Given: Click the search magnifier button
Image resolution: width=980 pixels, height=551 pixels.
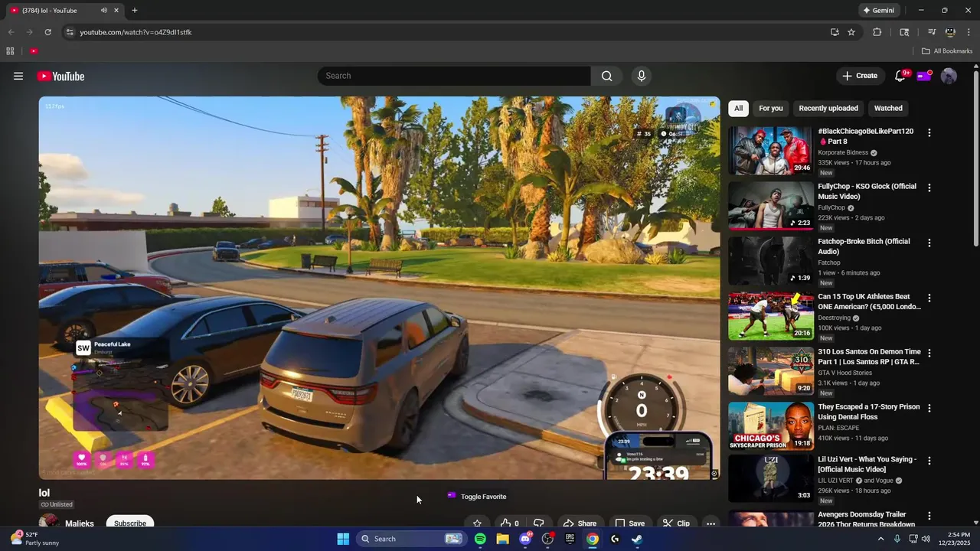Looking at the screenshot, I should tap(606, 76).
